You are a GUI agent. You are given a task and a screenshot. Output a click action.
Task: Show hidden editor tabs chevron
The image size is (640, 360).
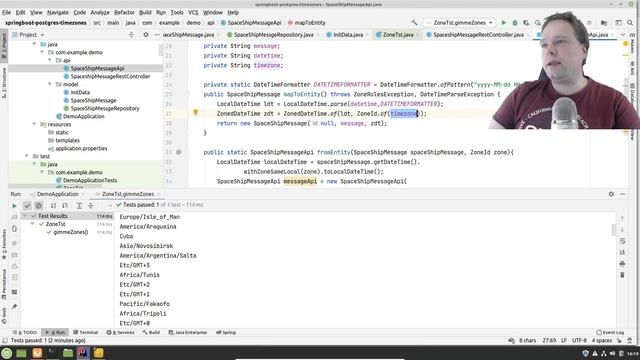(623, 35)
